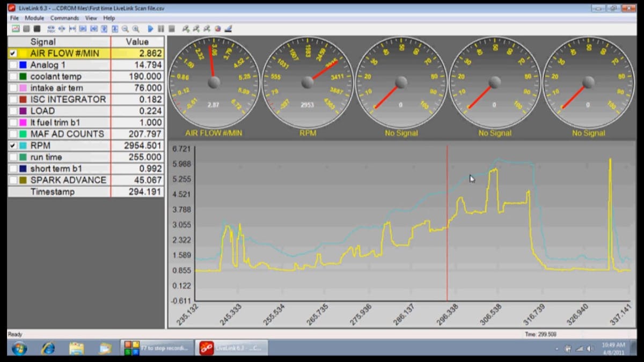Click the Value column header

pyautogui.click(x=137, y=42)
